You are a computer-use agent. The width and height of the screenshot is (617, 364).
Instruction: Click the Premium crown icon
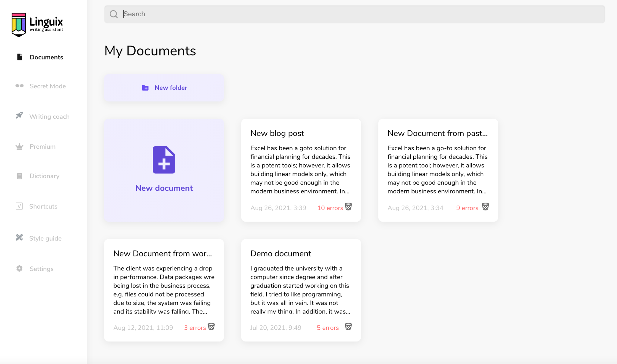(x=19, y=147)
